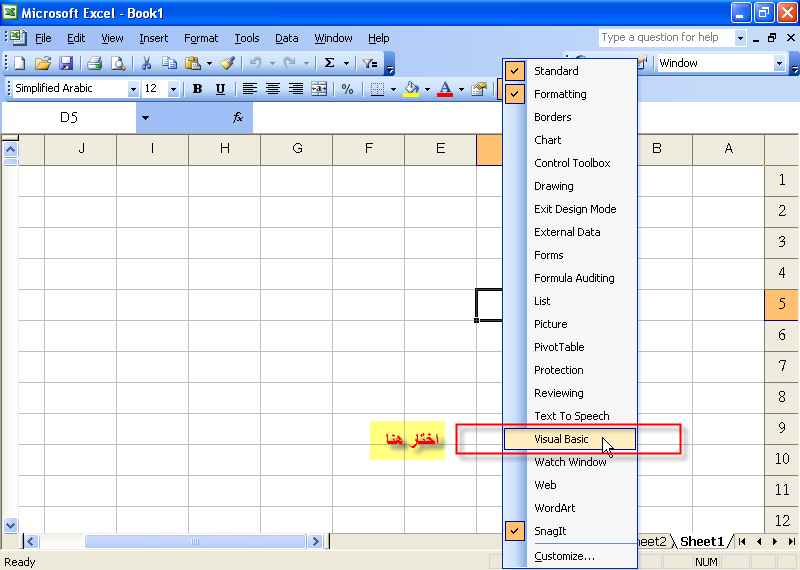Click the vertical scrollbar down arrow
Screen dimensions: 800x570
(x=11, y=525)
